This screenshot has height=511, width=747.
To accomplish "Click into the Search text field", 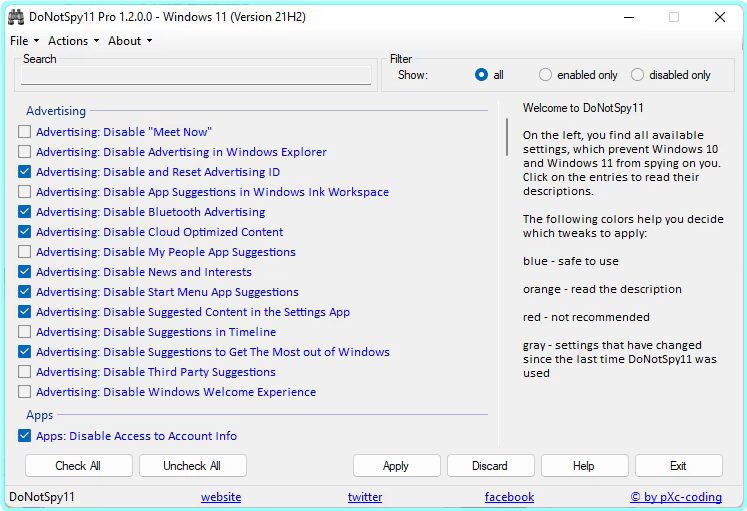I will pos(196,75).
